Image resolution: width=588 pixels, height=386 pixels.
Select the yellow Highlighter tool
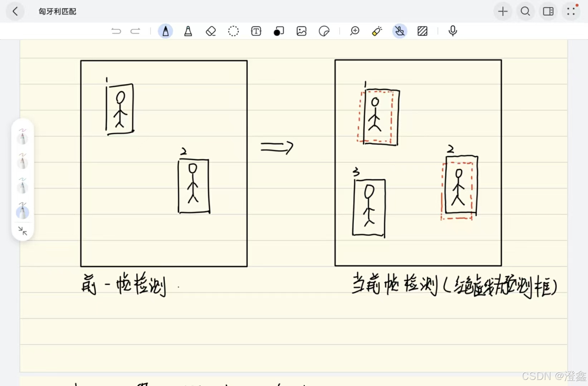[376, 31]
